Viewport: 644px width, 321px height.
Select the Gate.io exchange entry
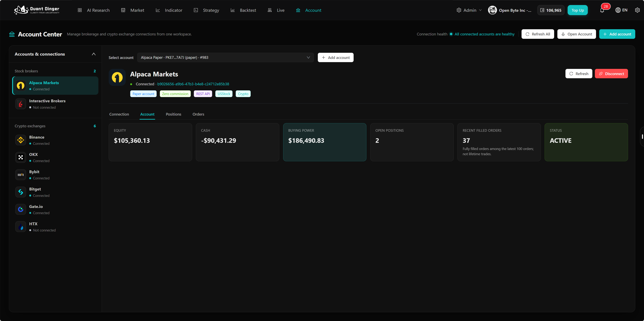55,209
